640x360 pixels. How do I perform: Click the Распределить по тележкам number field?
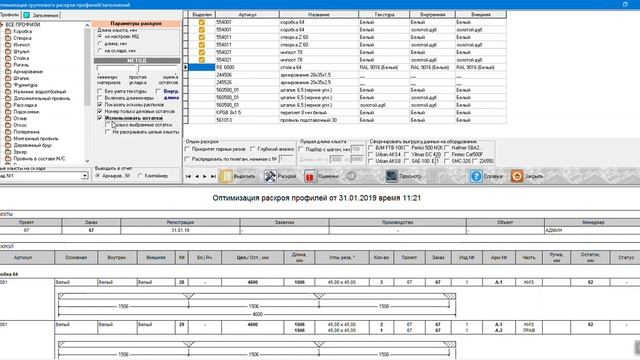click(286, 159)
